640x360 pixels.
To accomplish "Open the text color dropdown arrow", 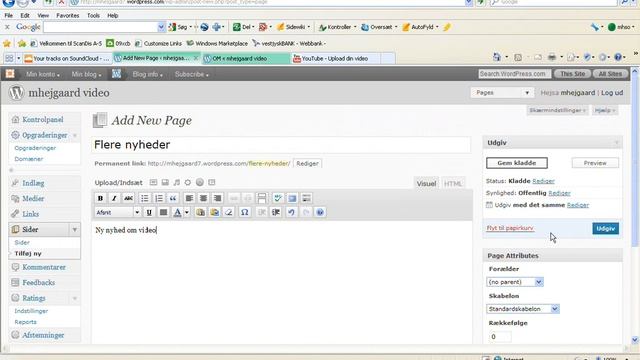I will [187, 212].
